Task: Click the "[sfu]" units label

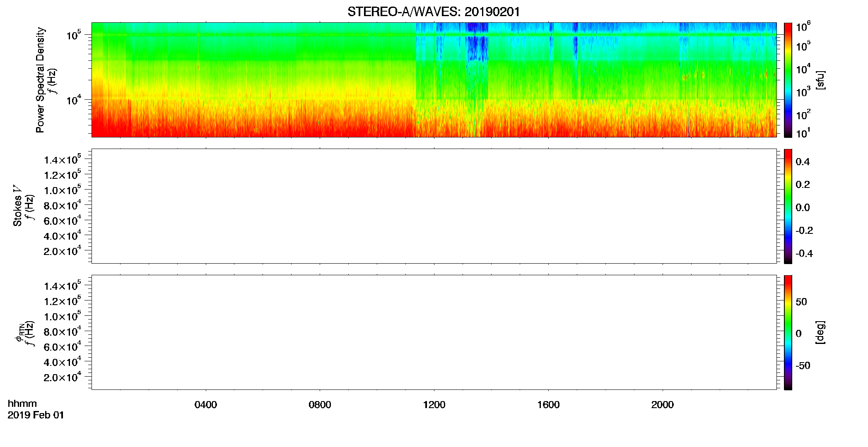Action: (820, 80)
